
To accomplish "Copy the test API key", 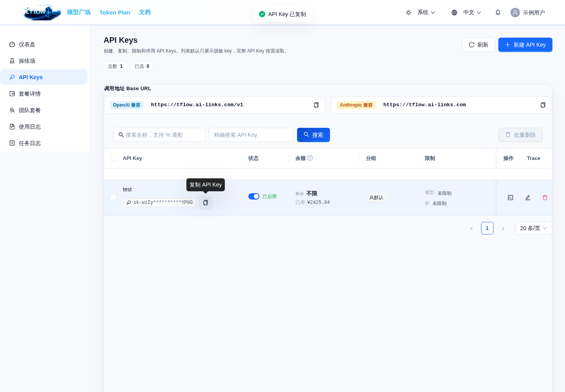I will click(x=206, y=203).
